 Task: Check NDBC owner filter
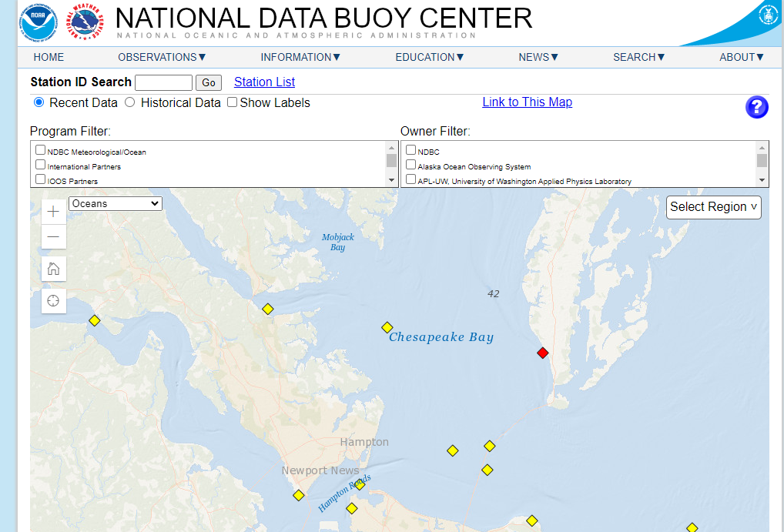click(x=411, y=150)
